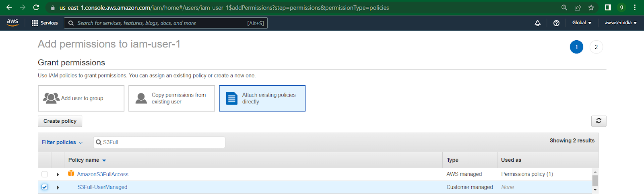Image resolution: width=644 pixels, height=194 pixels.
Task: Open the Global region dropdown
Action: coord(582,23)
